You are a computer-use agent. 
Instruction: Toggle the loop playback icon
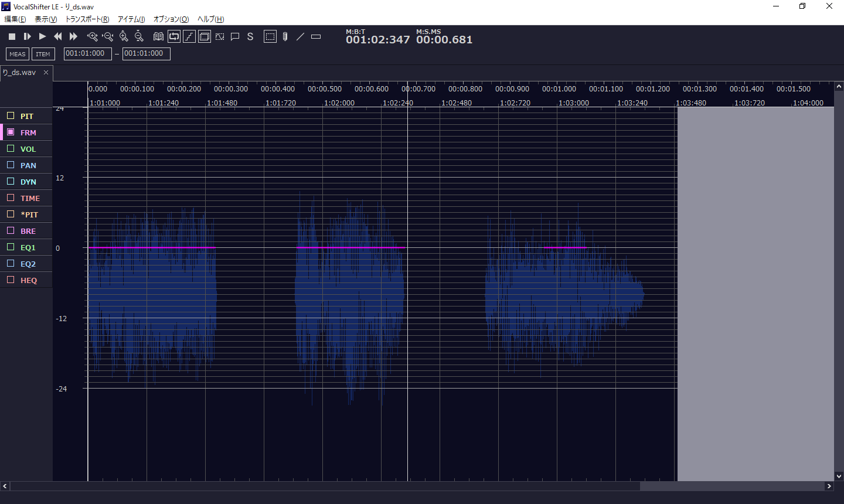174,36
